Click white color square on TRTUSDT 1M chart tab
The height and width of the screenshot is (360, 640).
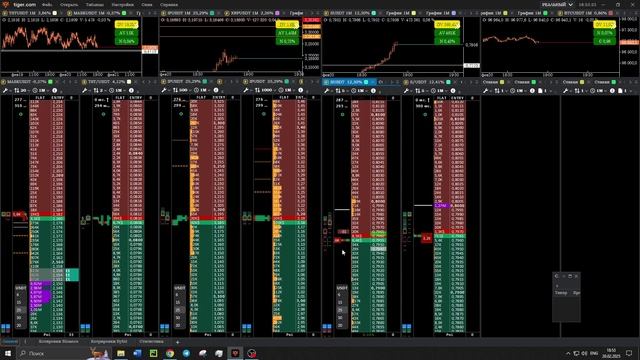coord(54,13)
